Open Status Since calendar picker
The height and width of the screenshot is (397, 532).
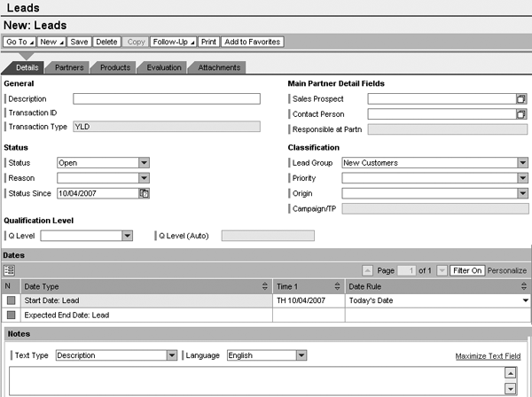pos(144,193)
